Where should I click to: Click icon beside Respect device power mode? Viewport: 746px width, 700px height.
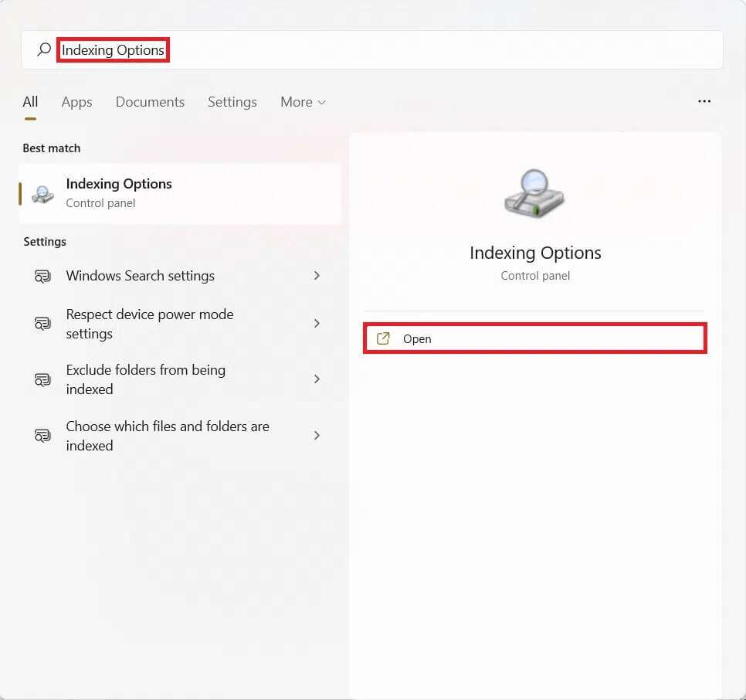click(42, 324)
